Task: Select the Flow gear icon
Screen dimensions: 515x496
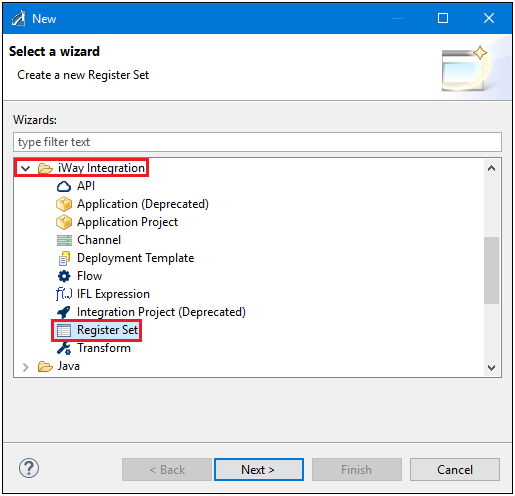Action: 64,276
